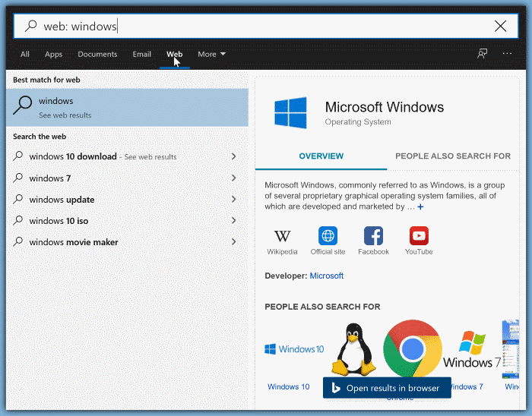Click the Bing logo on browser button
This screenshot has height=416, width=532.
[336, 388]
